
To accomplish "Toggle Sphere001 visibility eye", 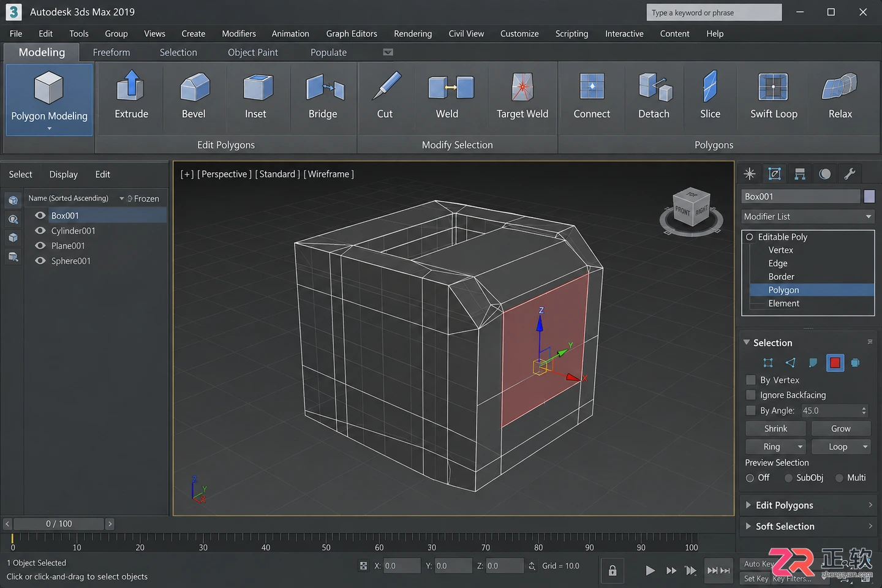I will click(40, 261).
